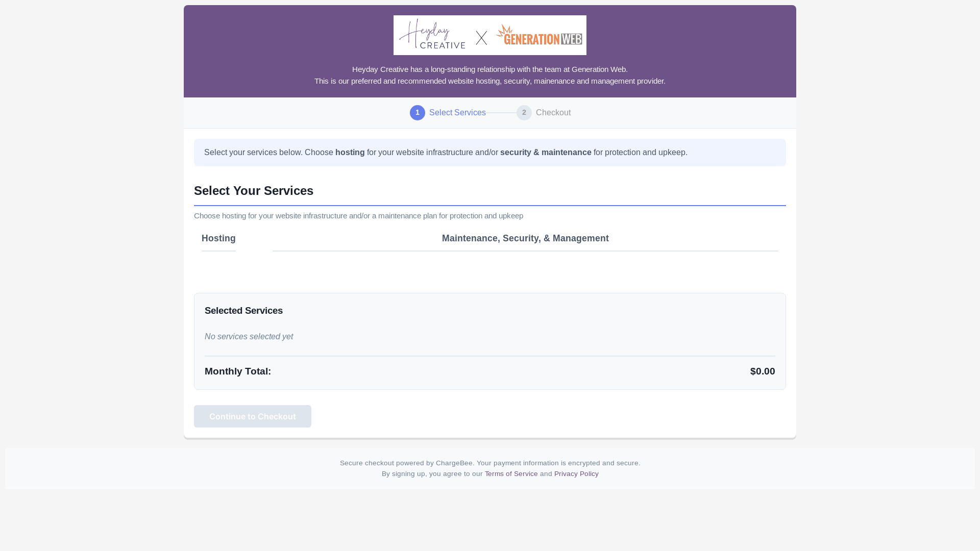The image size is (980, 551).
Task: Click 'No services selected yet' text
Action: click(x=249, y=337)
